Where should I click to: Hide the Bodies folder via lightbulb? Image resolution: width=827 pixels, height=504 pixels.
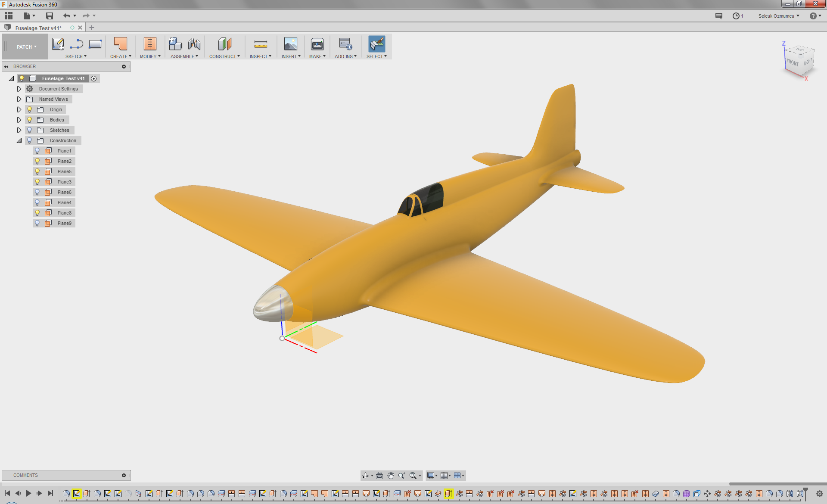[x=30, y=120]
